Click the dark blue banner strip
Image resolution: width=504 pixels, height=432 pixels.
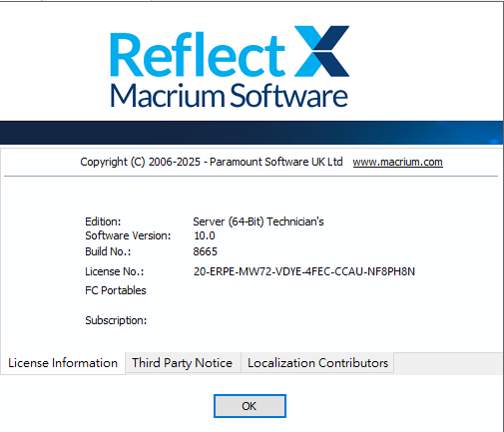[252, 133]
